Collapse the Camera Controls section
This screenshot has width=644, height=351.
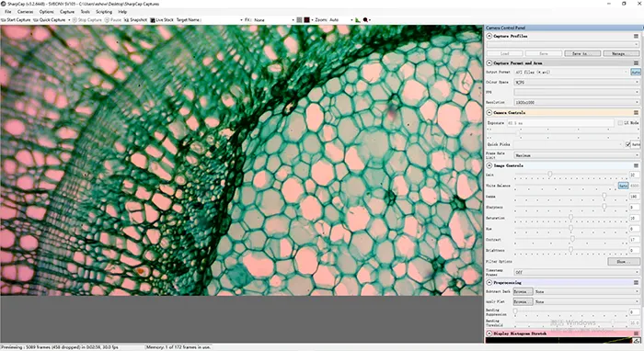click(489, 112)
